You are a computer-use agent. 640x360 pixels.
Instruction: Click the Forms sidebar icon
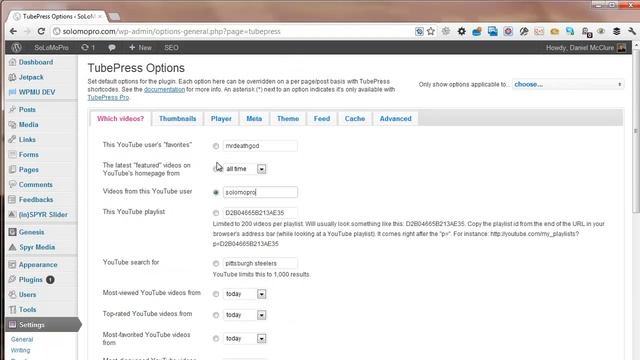tap(12, 155)
